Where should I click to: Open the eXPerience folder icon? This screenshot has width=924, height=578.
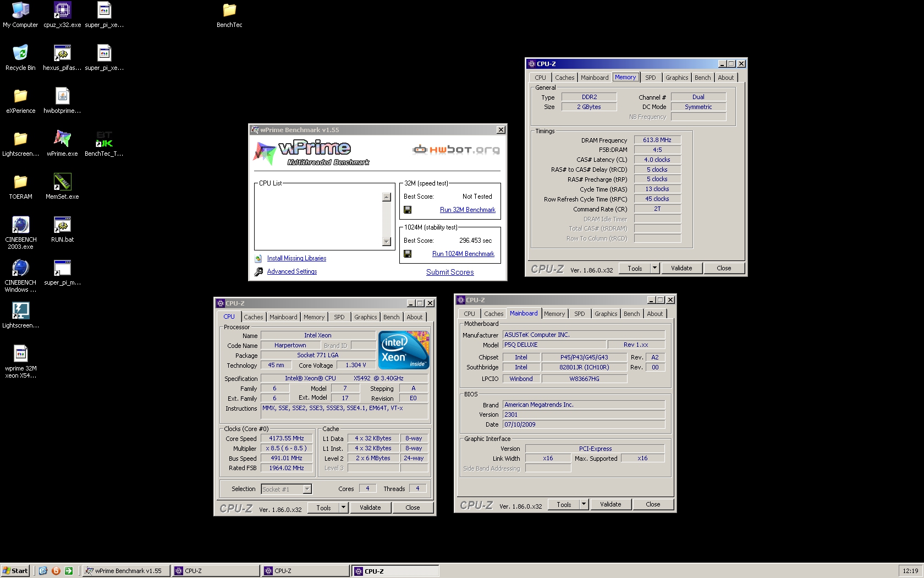pos(20,101)
